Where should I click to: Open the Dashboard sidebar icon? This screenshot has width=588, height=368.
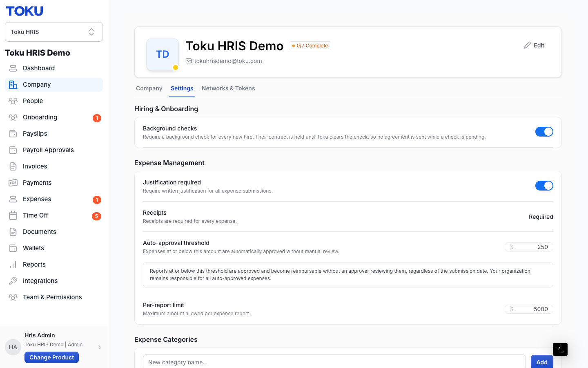click(x=13, y=68)
